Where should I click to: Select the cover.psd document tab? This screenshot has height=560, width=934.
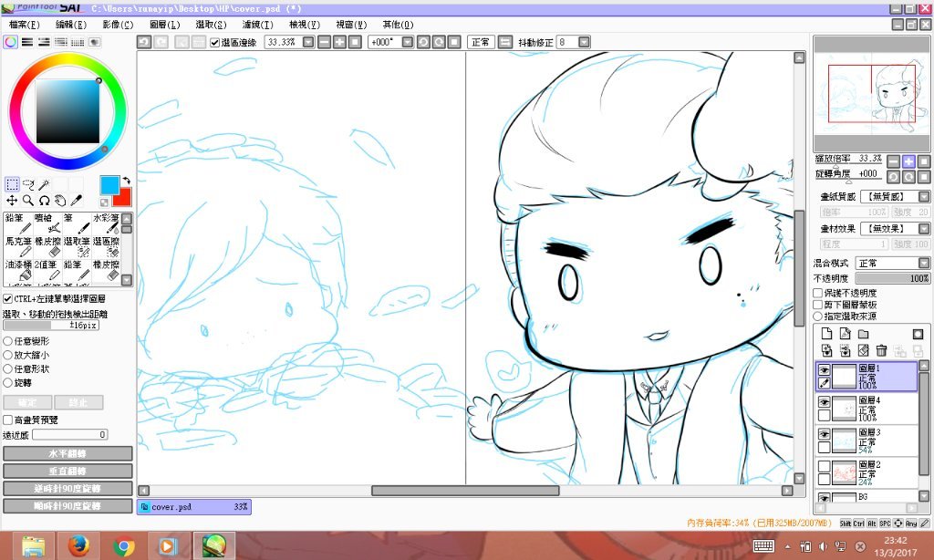pyautogui.click(x=194, y=507)
